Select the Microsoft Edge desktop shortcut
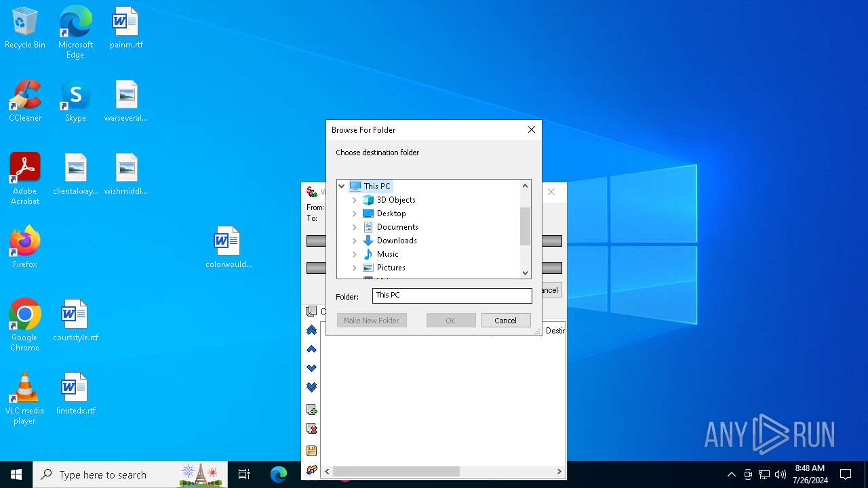The width and height of the screenshot is (868, 488). [75, 33]
